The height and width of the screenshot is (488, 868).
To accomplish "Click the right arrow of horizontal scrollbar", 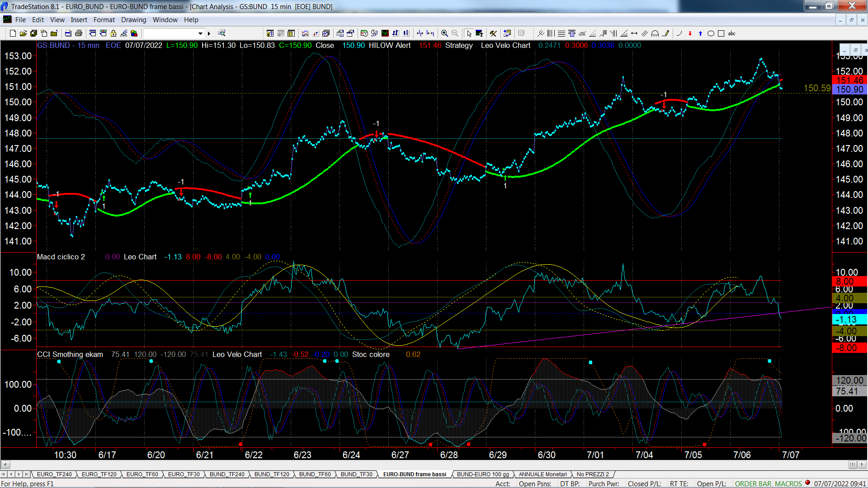I will pyautogui.click(x=863, y=465).
